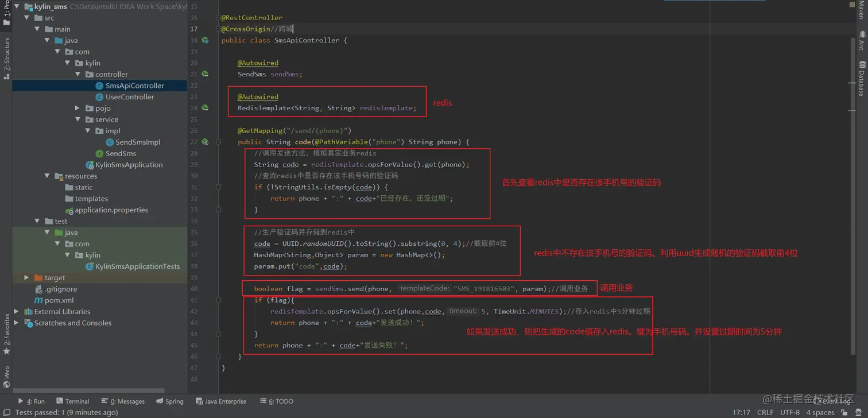Fold the if block at line 41
Viewport: 868px width, 418px height.
click(x=218, y=300)
